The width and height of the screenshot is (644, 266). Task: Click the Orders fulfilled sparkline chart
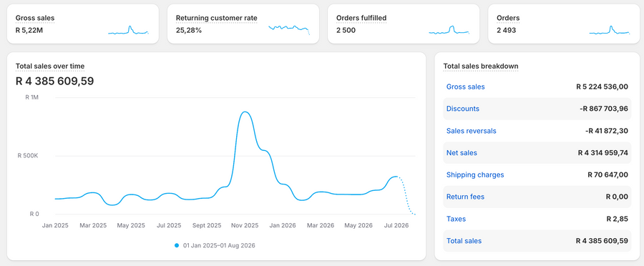449,30
